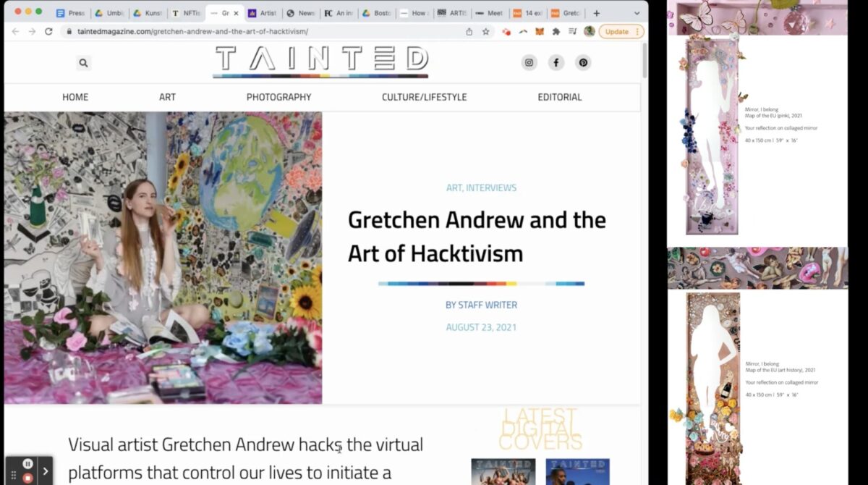868x485 pixels.
Task: Switch to the last Gretc tab
Action: 566,13
